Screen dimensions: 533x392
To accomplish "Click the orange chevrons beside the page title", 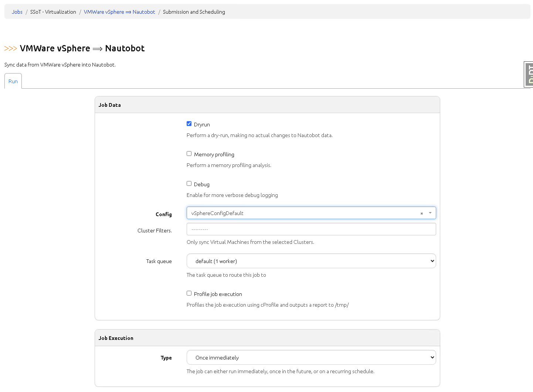I will pos(10,49).
